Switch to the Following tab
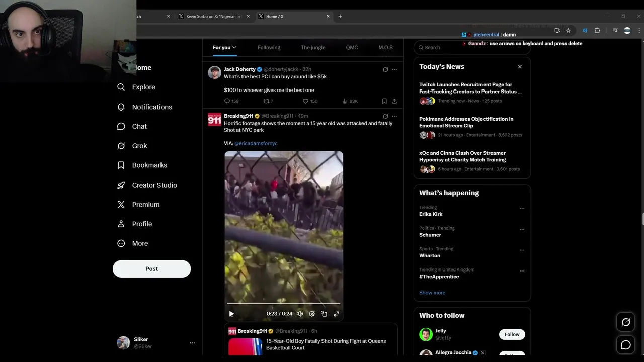 click(x=269, y=47)
